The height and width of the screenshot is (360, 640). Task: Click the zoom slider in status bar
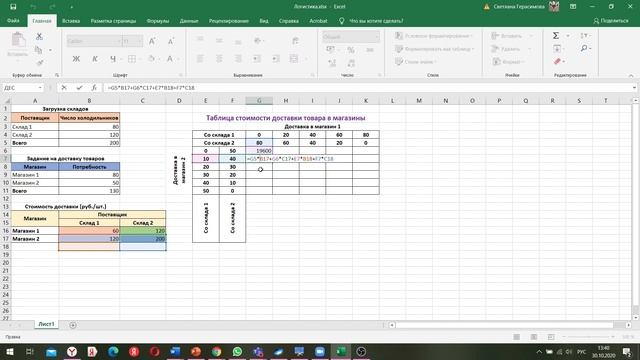tap(588, 337)
